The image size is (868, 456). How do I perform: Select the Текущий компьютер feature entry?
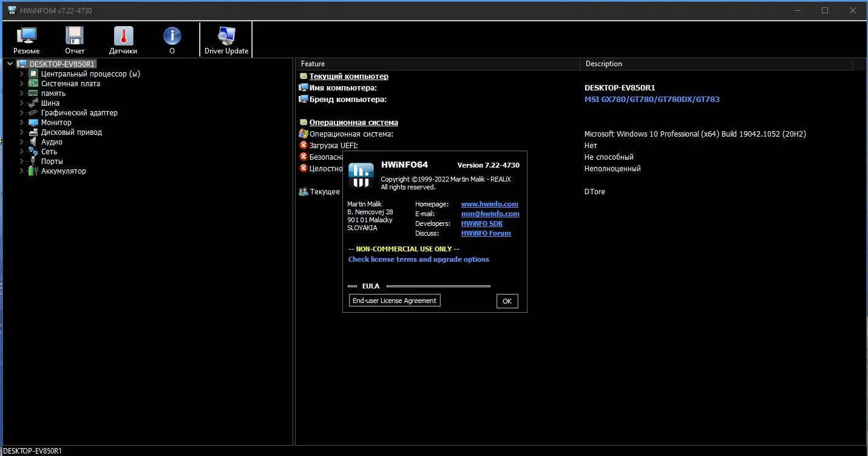[x=349, y=76]
